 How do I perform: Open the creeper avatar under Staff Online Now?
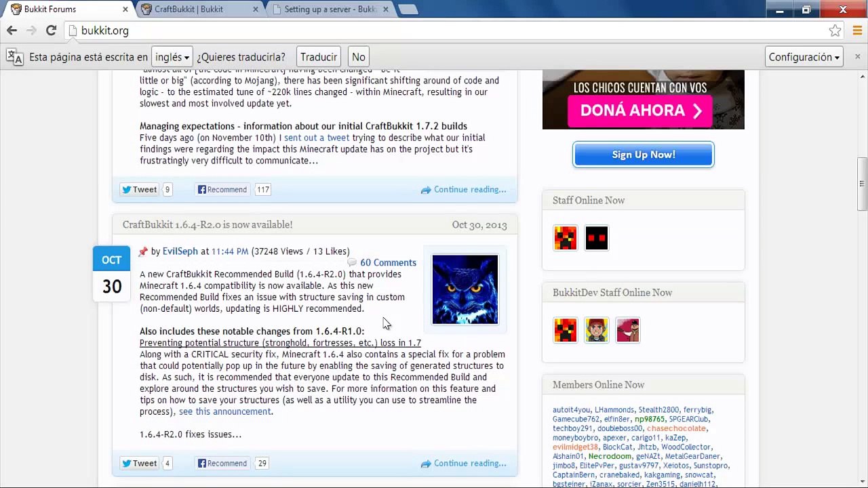tap(565, 238)
